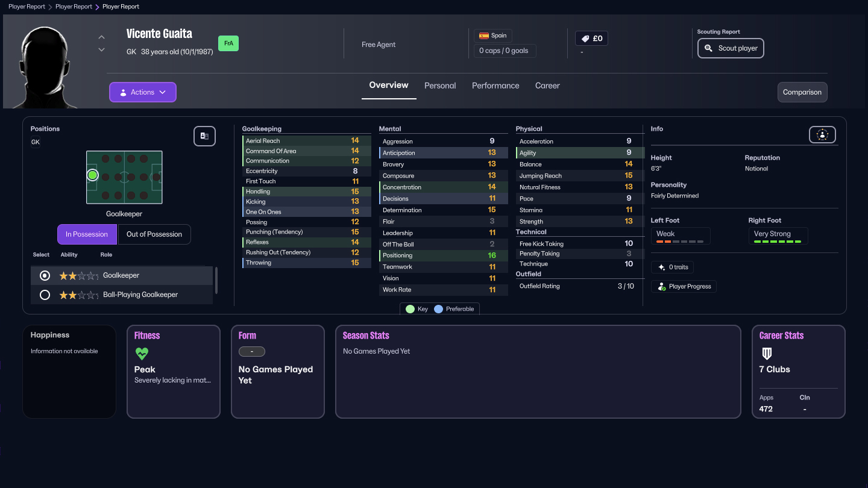The width and height of the screenshot is (868, 488).
Task: Click the Peak fitness status text
Action: (x=145, y=369)
